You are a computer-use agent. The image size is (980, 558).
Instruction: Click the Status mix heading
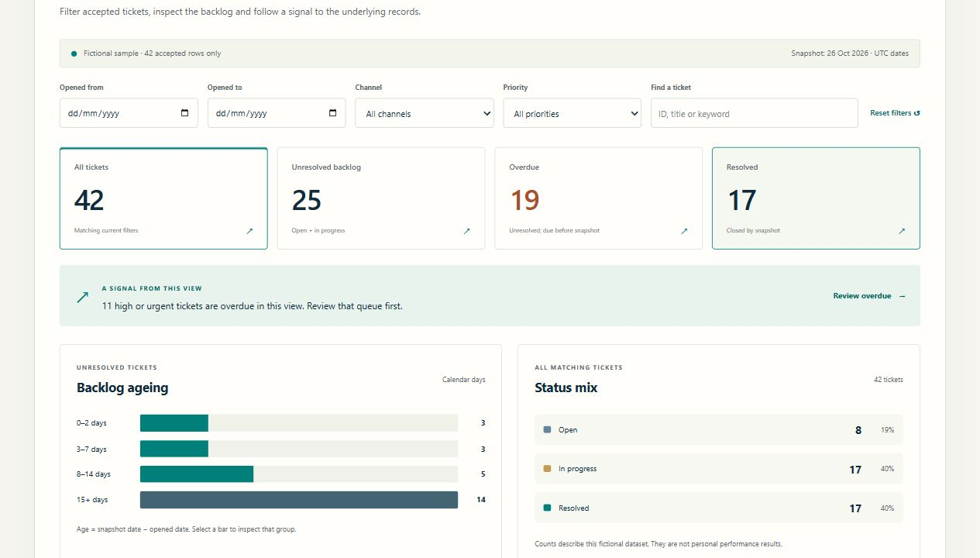(x=566, y=387)
